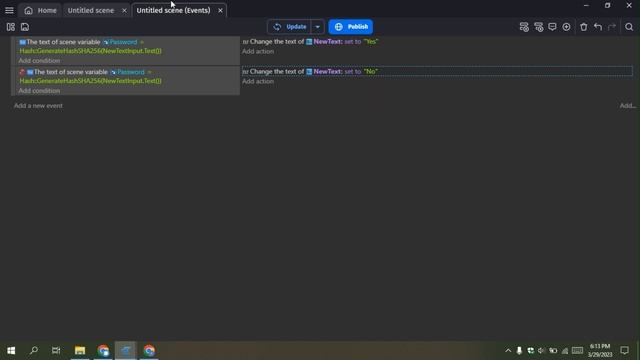Image resolution: width=640 pixels, height=360 pixels.
Task: Click the taskbar clock showing 6:13 PM
Action: [x=600, y=351]
